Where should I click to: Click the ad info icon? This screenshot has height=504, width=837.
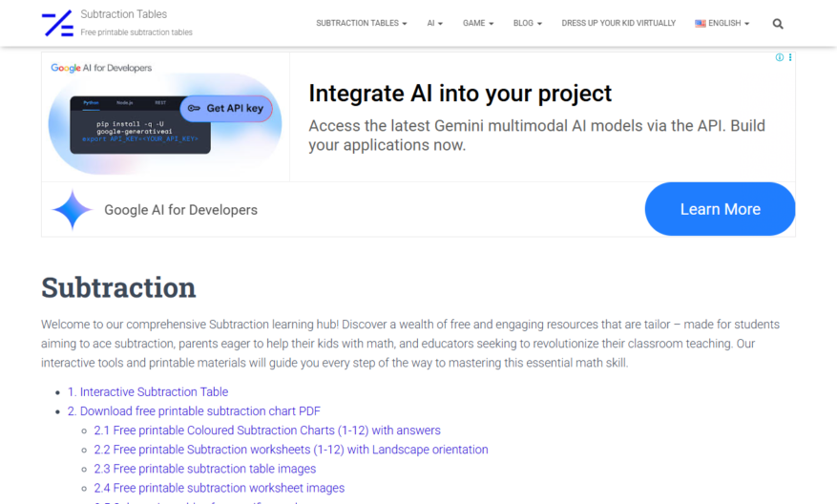point(780,57)
